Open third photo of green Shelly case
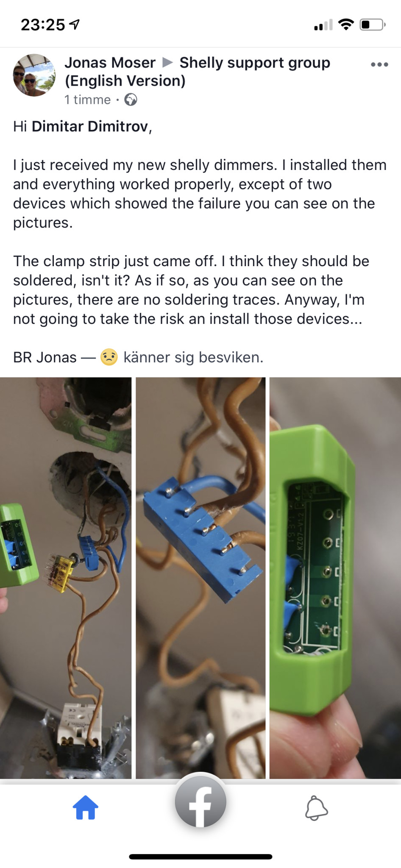 pyautogui.click(x=335, y=578)
